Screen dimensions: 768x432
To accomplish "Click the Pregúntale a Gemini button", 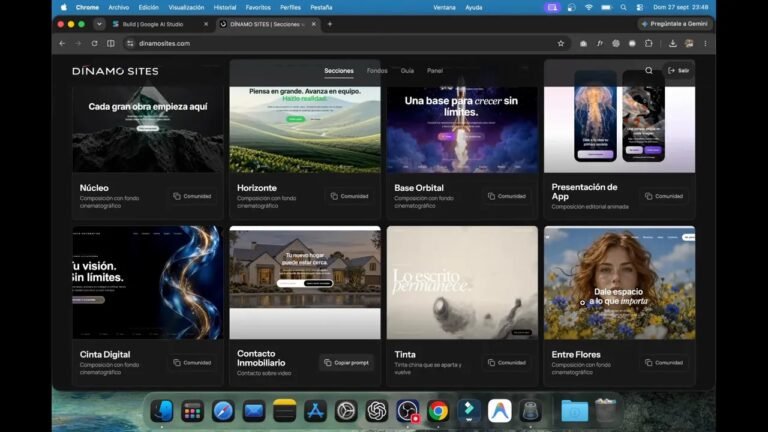I will point(675,24).
